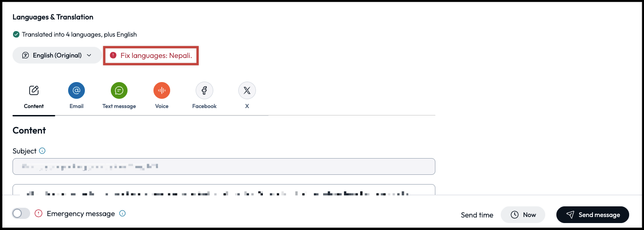This screenshot has width=644, height=230.
Task: Select the X channel icon
Action: tap(247, 90)
